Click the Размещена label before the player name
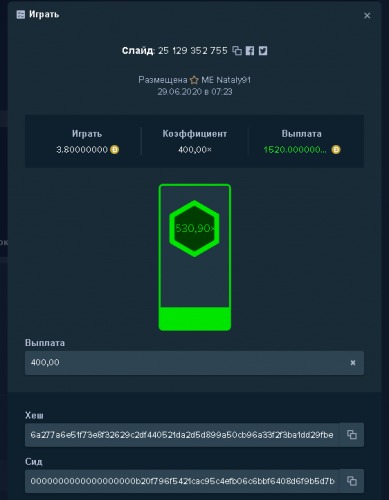Screen dimensions: 389x500 163,80
